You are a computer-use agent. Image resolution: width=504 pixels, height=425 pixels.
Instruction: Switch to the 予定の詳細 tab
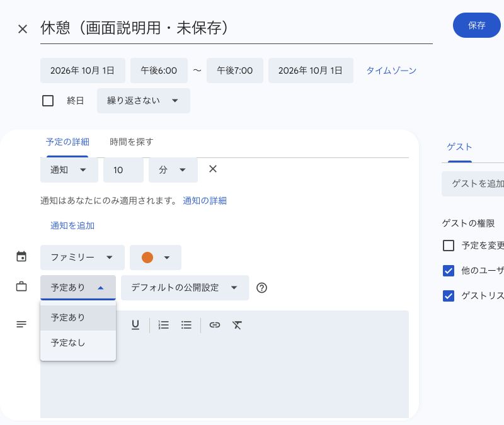(x=67, y=142)
